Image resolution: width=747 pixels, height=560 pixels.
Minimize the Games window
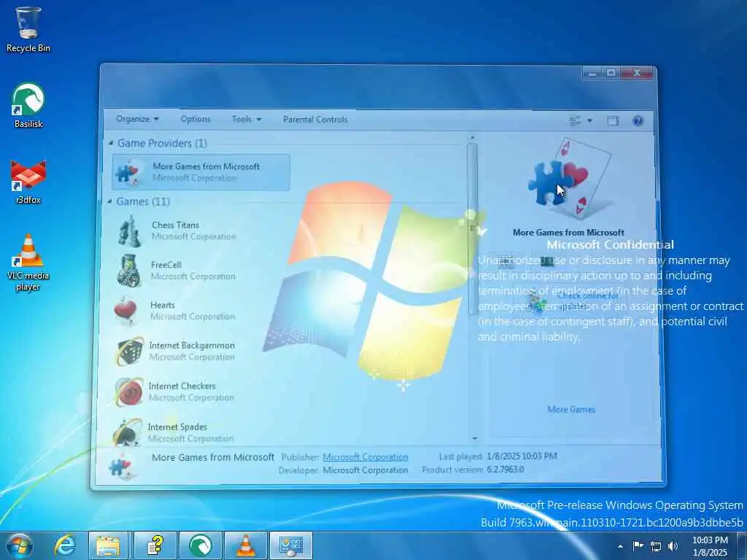pyautogui.click(x=592, y=74)
